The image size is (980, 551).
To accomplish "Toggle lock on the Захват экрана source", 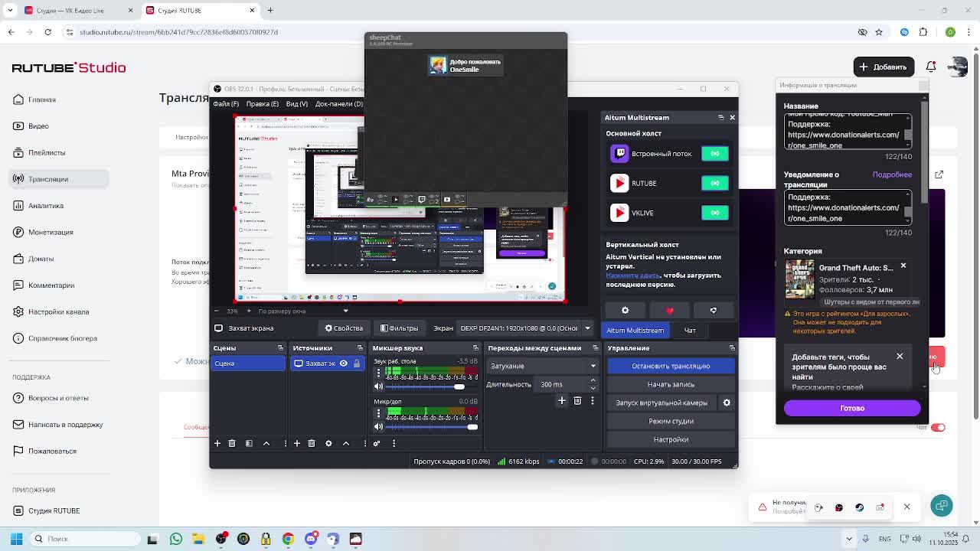I will [x=356, y=364].
